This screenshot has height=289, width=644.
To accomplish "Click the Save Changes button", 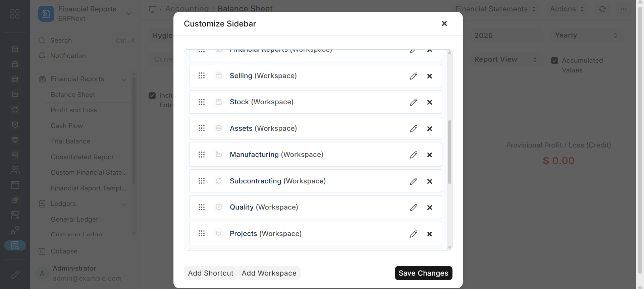I will pos(423,273).
